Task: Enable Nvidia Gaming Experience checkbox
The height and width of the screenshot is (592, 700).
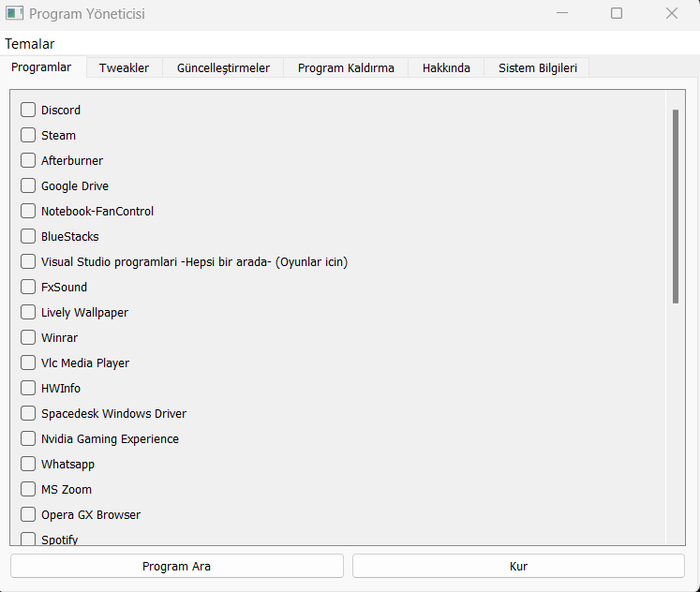Action: [28, 438]
